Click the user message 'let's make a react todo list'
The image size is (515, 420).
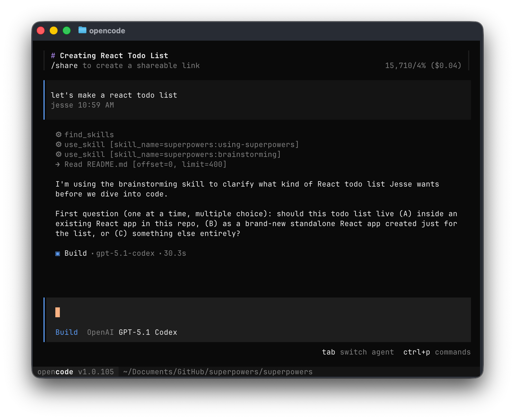click(x=114, y=95)
